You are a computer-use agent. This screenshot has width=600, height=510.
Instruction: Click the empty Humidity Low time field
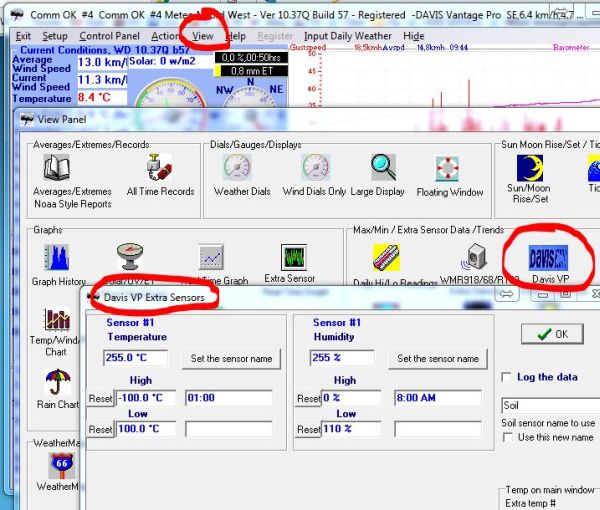(x=438, y=429)
